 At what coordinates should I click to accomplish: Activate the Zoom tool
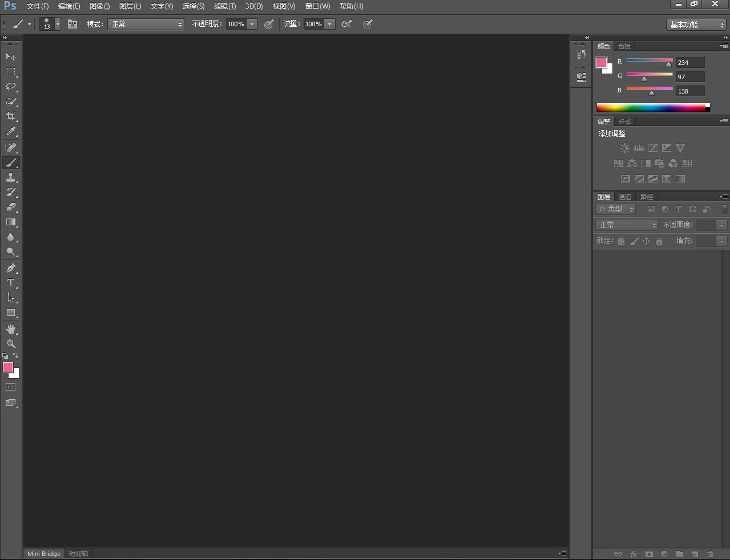click(11, 344)
